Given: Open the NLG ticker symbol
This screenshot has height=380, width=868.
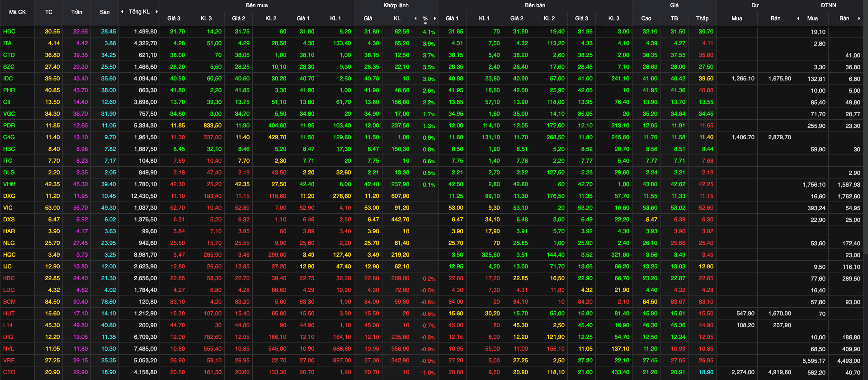Looking at the screenshot, I should tap(9, 243).
